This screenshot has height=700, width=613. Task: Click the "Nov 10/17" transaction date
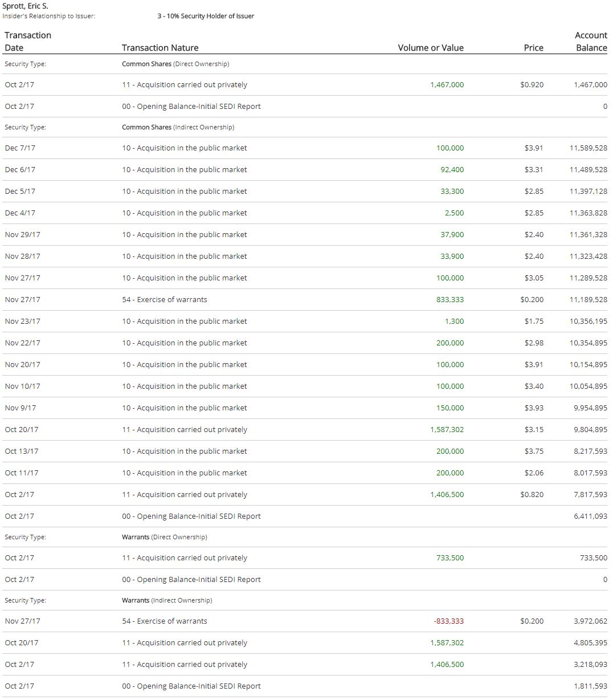coord(22,386)
